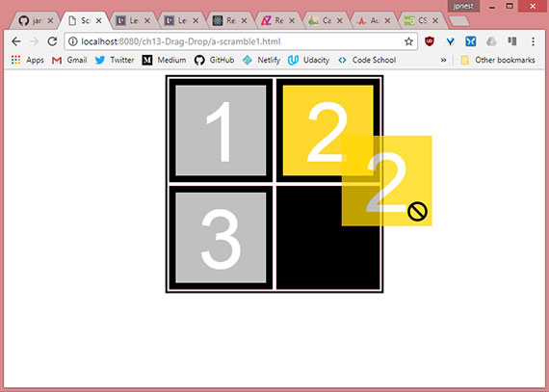This screenshot has height=392, width=549.
Task: Open the Other bookmarks folder
Action: point(498,61)
